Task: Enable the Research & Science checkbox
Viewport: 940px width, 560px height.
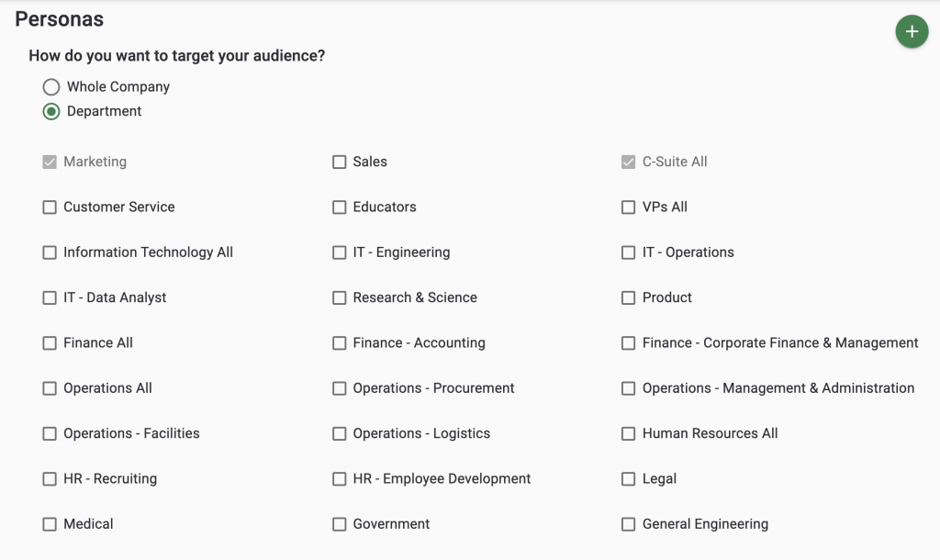Action: [340, 298]
